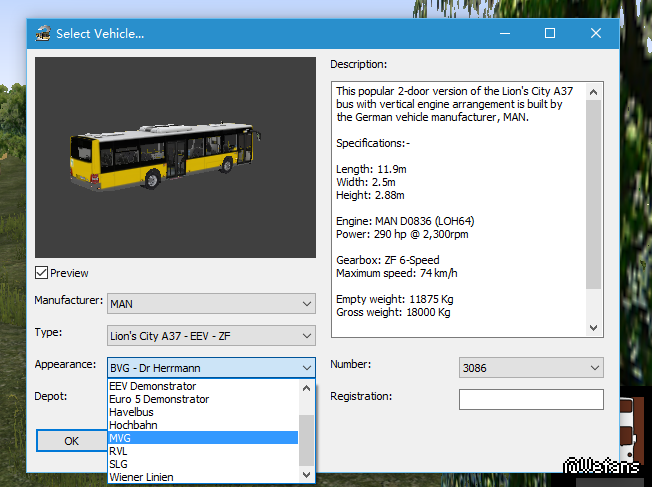This screenshot has width=652, height=487.
Task: Click the Select Vehicle bus title icon
Action: coord(43,33)
